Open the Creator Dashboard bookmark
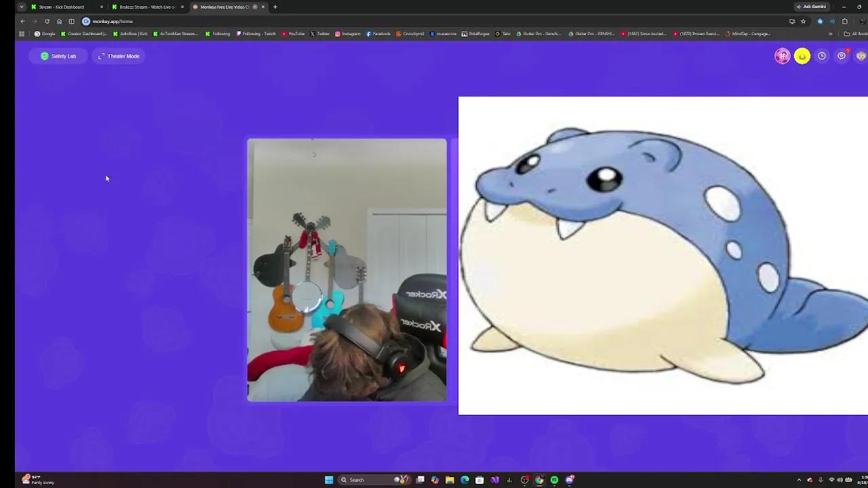This screenshot has width=868, height=488. [84, 34]
